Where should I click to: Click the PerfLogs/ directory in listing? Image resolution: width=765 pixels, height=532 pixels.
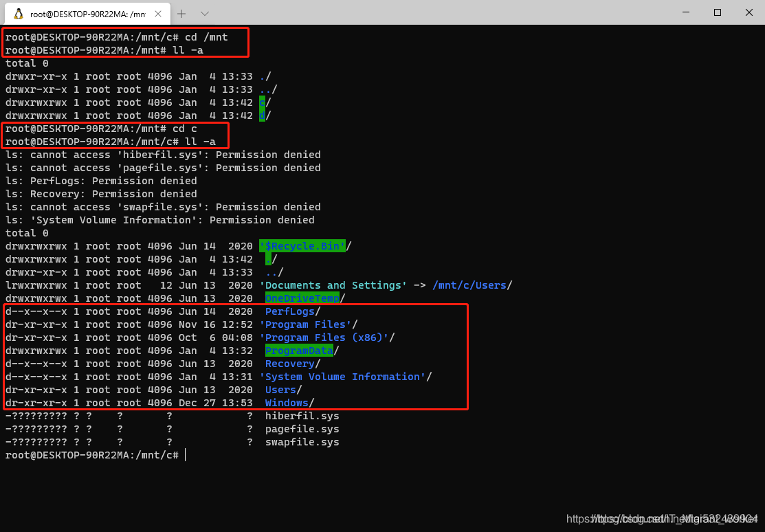293,311
